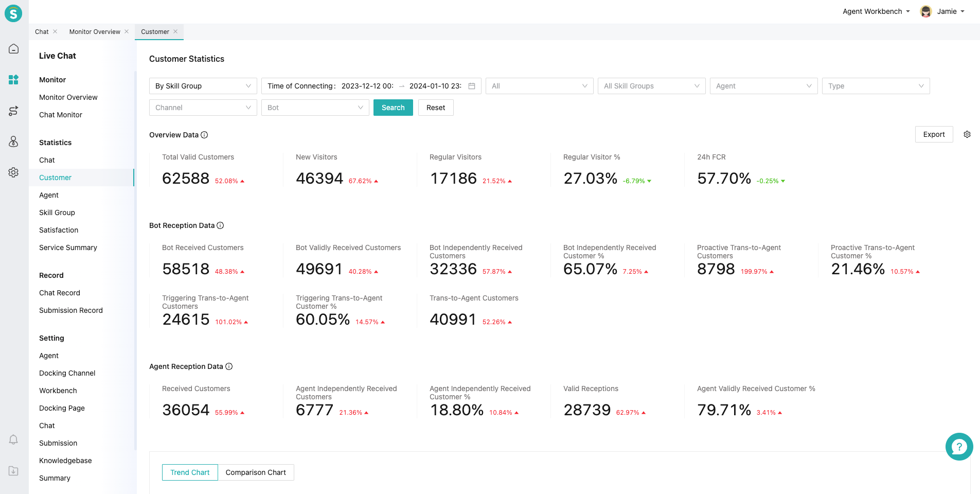Open the Bot filter dropdown

[315, 108]
